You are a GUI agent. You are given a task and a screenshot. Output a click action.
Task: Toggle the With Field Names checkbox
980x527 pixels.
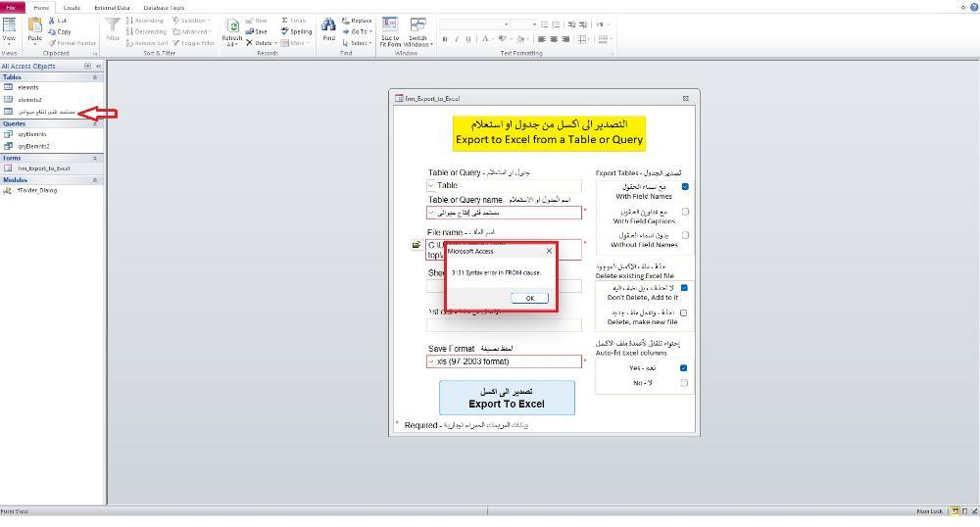click(685, 187)
